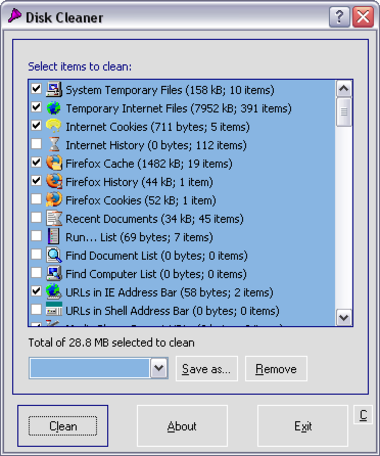Click the Exit button

pos(303,426)
